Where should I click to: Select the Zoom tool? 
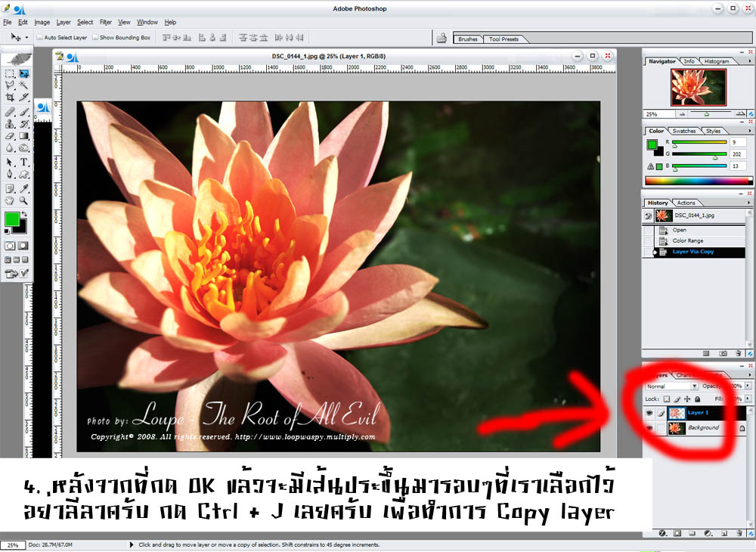(x=23, y=200)
